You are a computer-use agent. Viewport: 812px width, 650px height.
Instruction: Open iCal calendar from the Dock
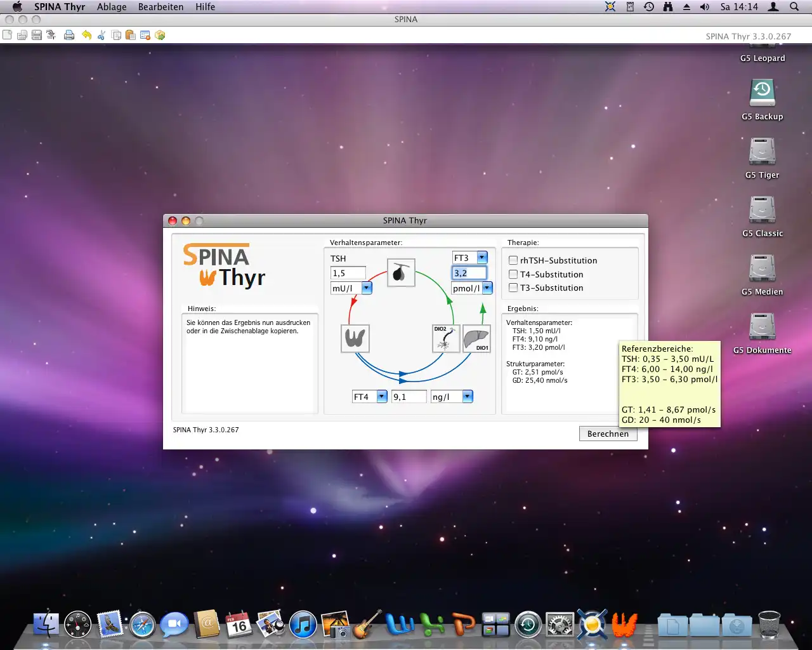[239, 625]
